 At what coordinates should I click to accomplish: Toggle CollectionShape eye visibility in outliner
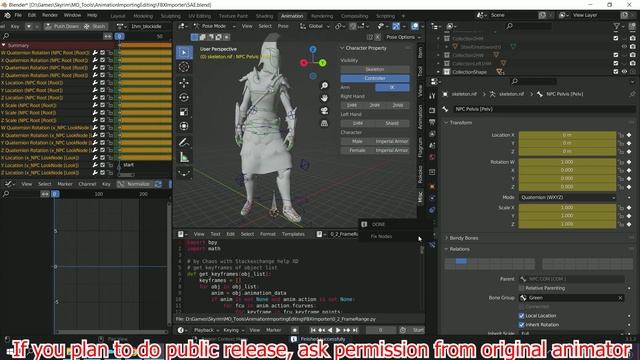tap(624, 72)
